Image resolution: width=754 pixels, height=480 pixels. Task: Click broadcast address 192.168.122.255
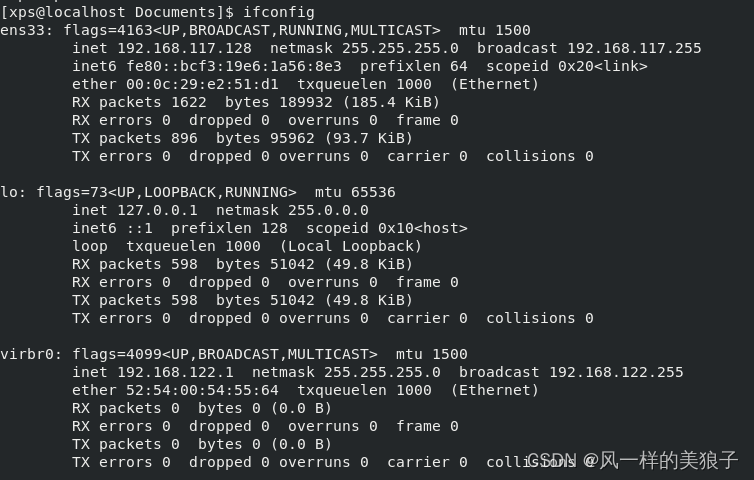(x=616, y=372)
